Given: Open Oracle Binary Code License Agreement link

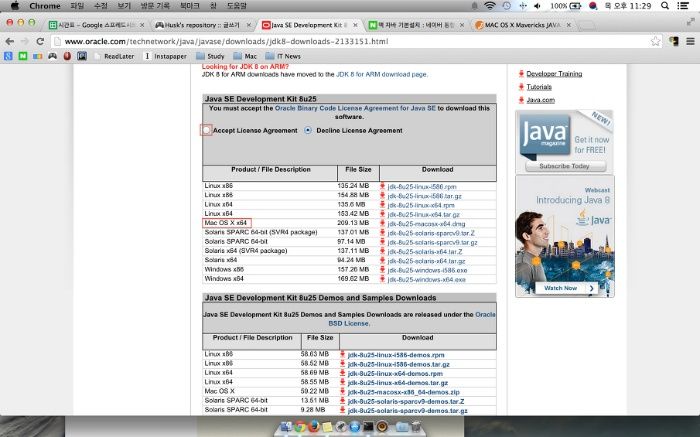Looking at the screenshot, I should (x=355, y=108).
